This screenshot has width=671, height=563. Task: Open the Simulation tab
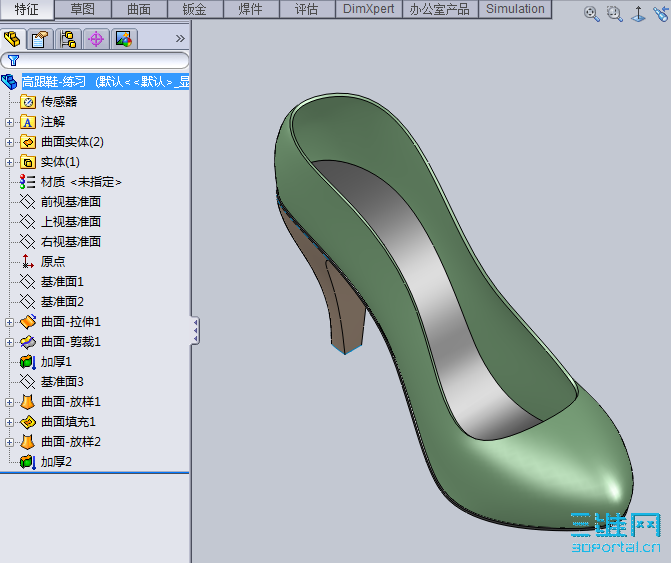pyautogui.click(x=515, y=9)
